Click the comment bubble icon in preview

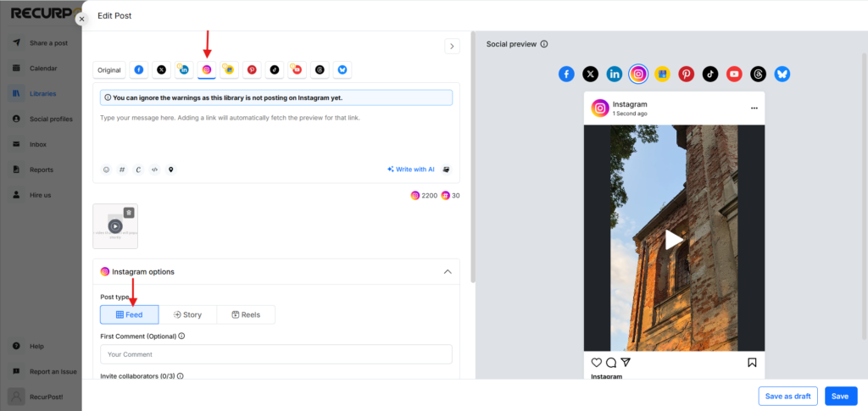tap(611, 363)
